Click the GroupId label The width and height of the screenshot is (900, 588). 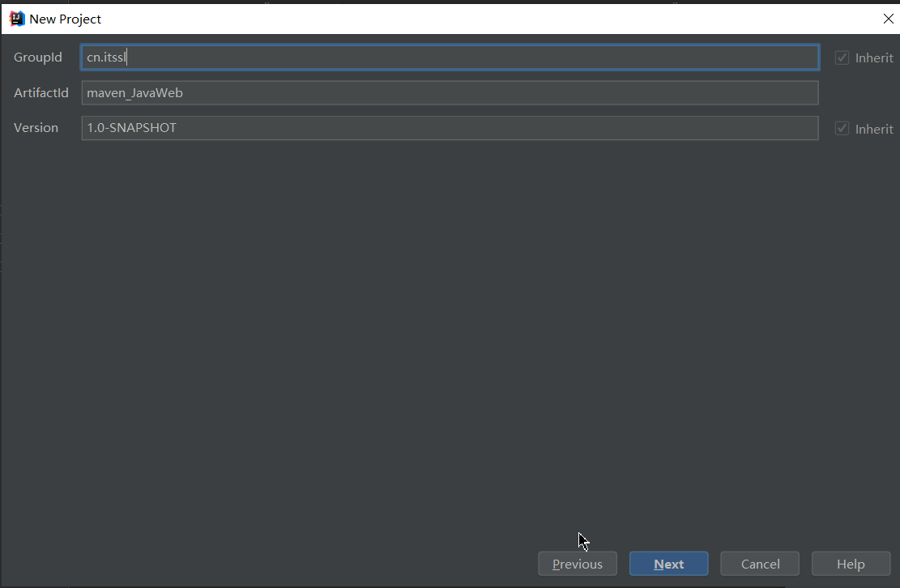pyautogui.click(x=38, y=58)
